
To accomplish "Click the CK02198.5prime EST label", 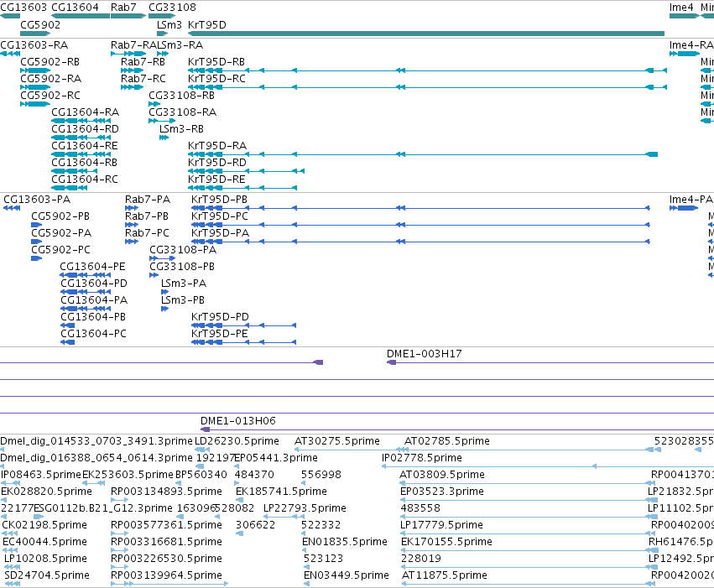I will [44, 525].
